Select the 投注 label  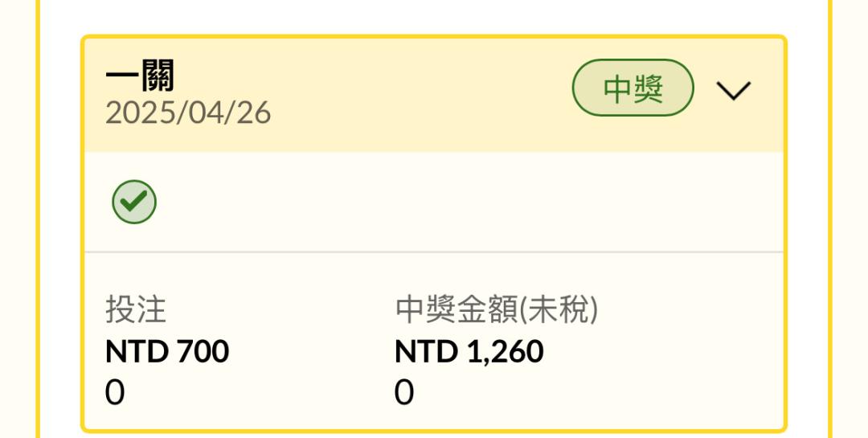click(136, 309)
